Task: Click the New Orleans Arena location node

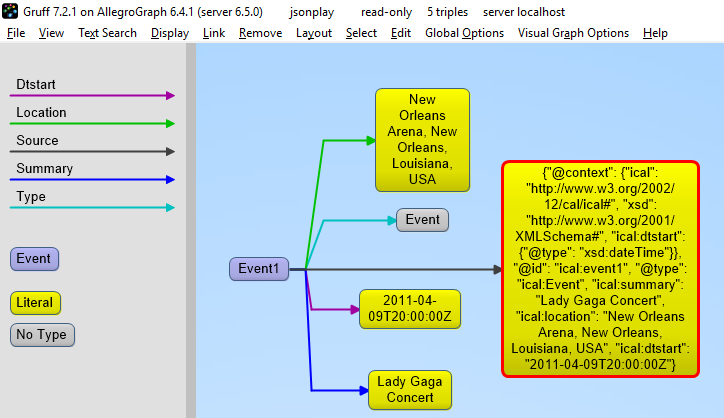Action: [421, 139]
